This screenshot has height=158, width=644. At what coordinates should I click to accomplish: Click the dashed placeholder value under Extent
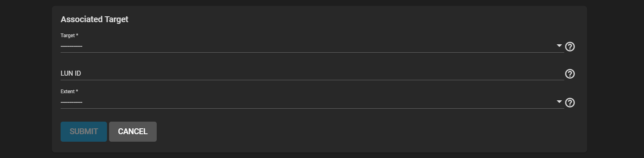click(71, 102)
